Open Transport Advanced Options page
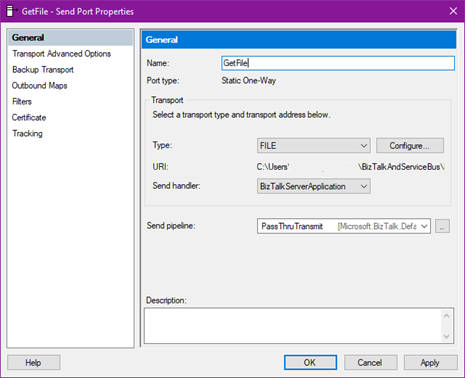The image size is (465, 378). pyautogui.click(x=62, y=54)
